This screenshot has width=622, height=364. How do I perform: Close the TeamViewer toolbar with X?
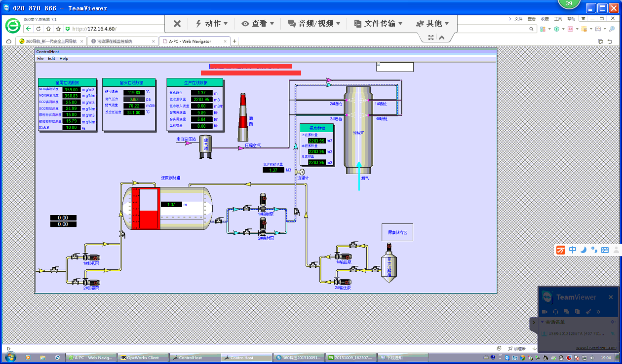(x=177, y=23)
